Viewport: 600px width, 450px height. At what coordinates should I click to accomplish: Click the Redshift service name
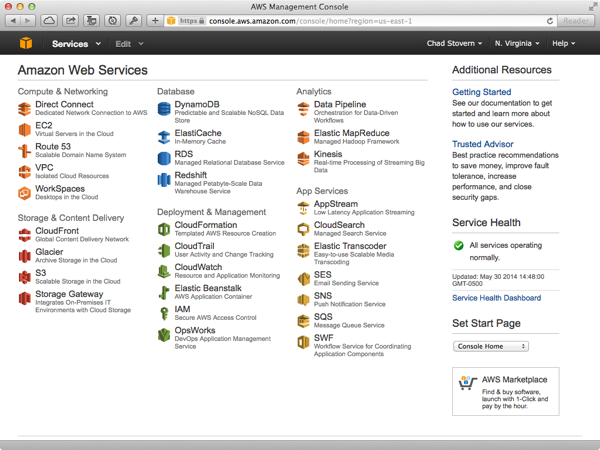191,175
